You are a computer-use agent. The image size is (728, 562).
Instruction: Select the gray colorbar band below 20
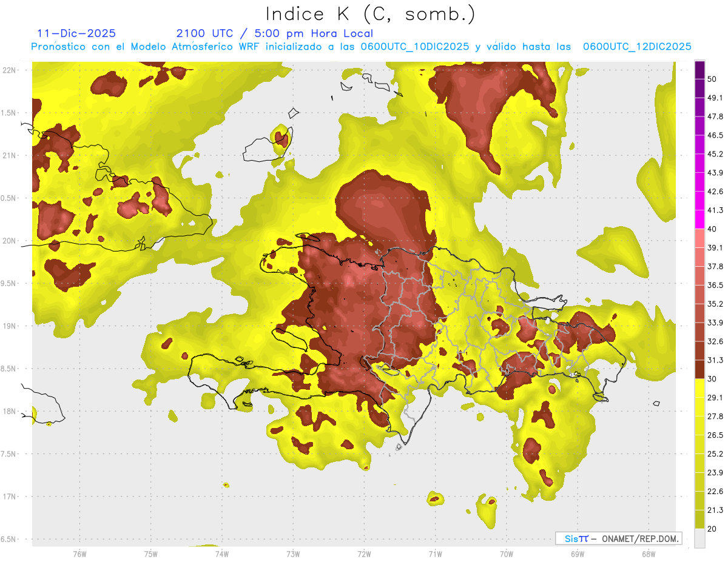tap(699, 538)
